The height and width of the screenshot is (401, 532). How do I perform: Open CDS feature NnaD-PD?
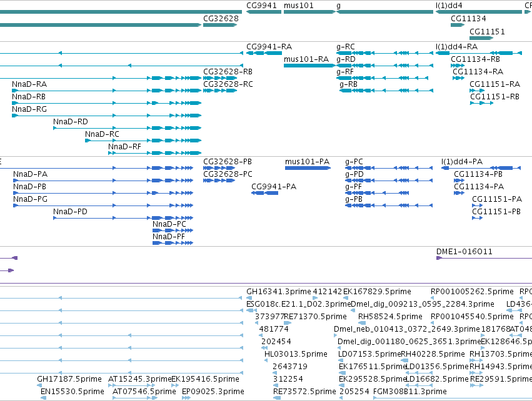tap(70, 212)
